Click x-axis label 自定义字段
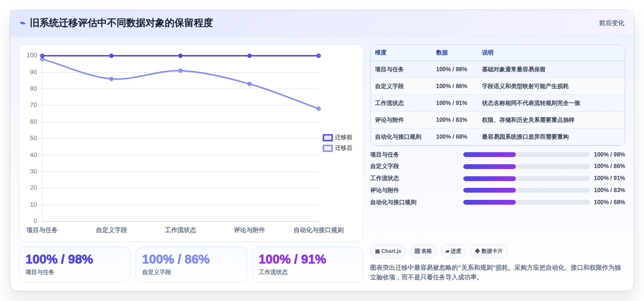Image resolution: width=644 pixels, height=301 pixels. (x=111, y=230)
